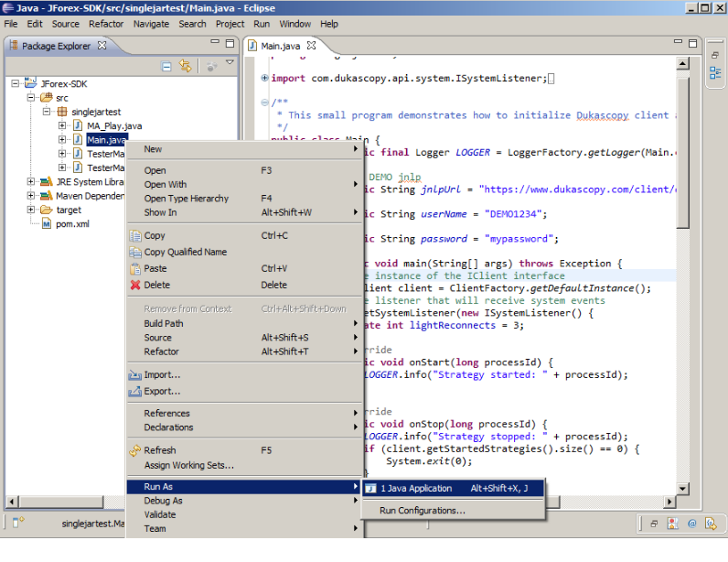This screenshot has height=562, width=728.
Task: Maximize the Package Explorer panel
Action: click(230, 43)
